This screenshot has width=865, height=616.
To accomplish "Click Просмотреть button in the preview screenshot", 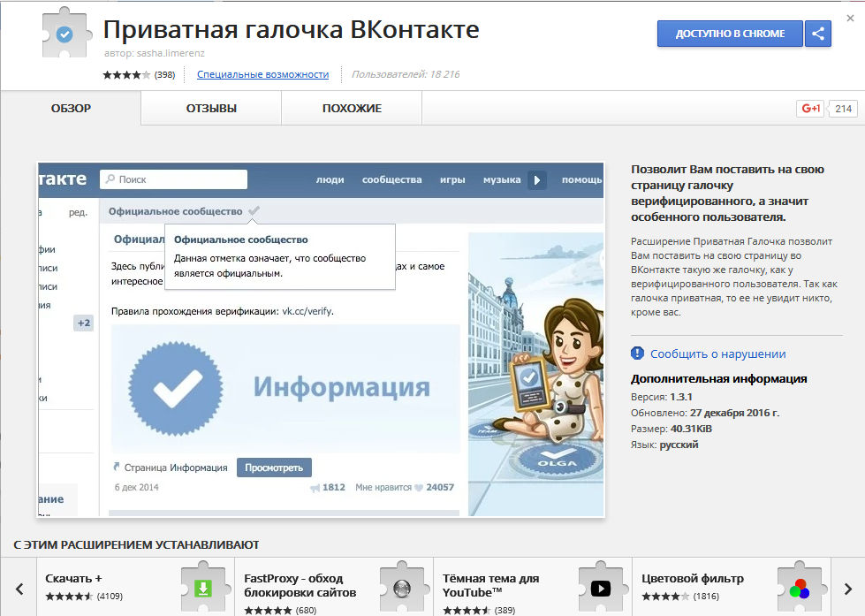I will [x=274, y=468].
